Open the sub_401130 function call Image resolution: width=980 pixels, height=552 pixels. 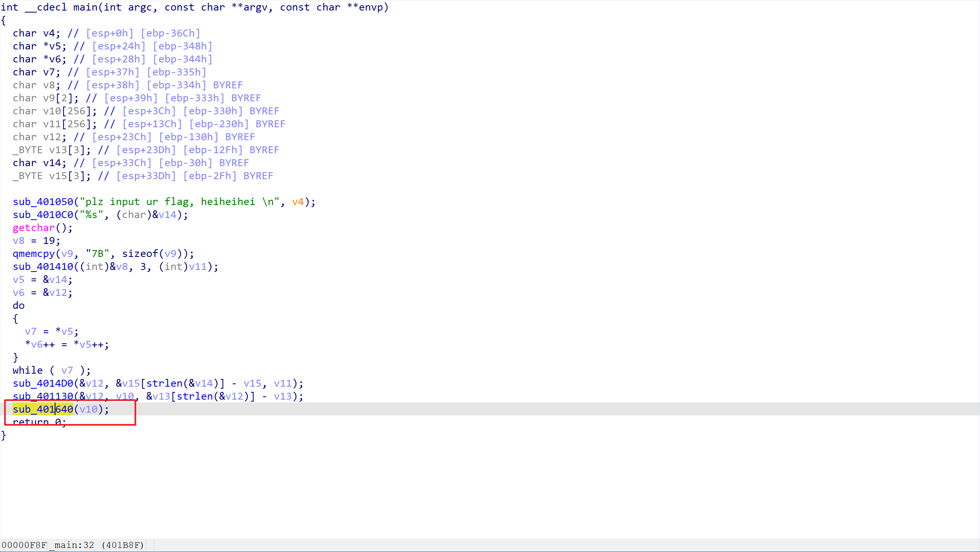point(43,396)
